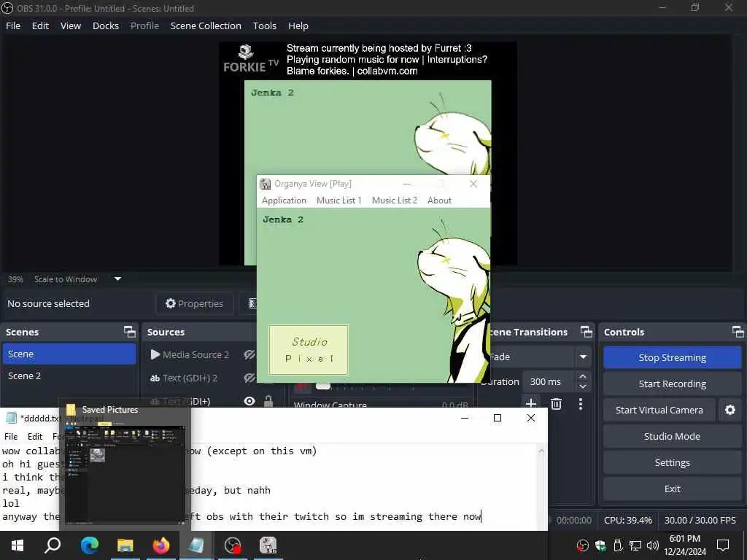Image resolution: width=747 pixels, height=560 pixels.
Task: Open the Docks menu in OBS
Action: pos(105,26)
